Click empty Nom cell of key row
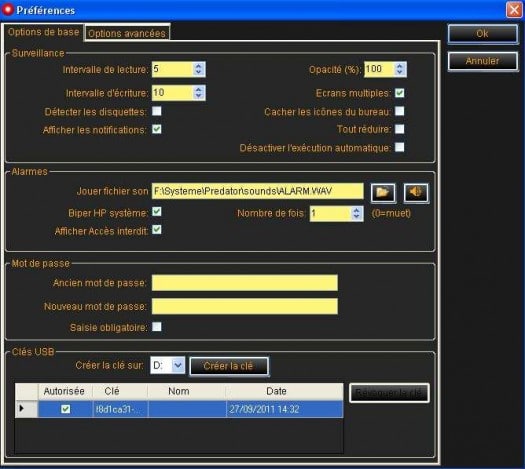Screen dimensions: 525x469 point(187,409)
